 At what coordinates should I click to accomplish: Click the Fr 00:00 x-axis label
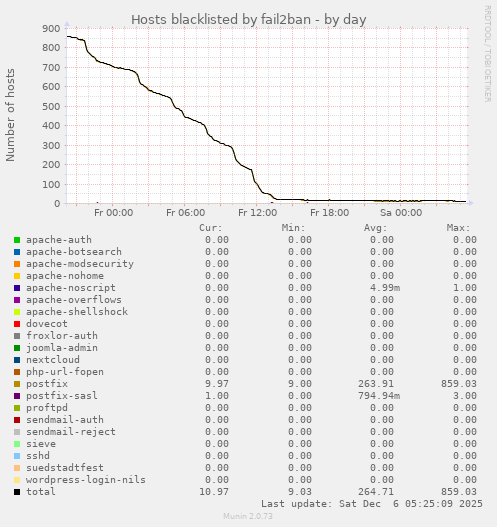(x=113, y=213)
